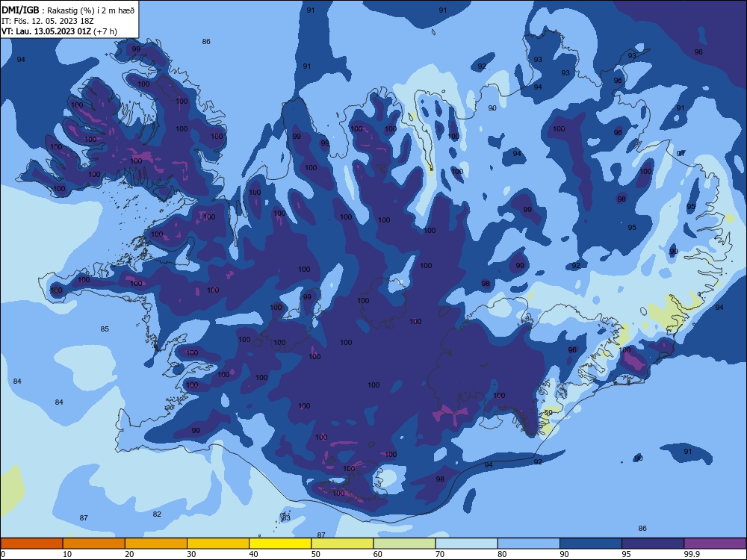Click the "85" humidity value off the west coast
This screenshot has width=747, height=560.
(x=105, y=329)
